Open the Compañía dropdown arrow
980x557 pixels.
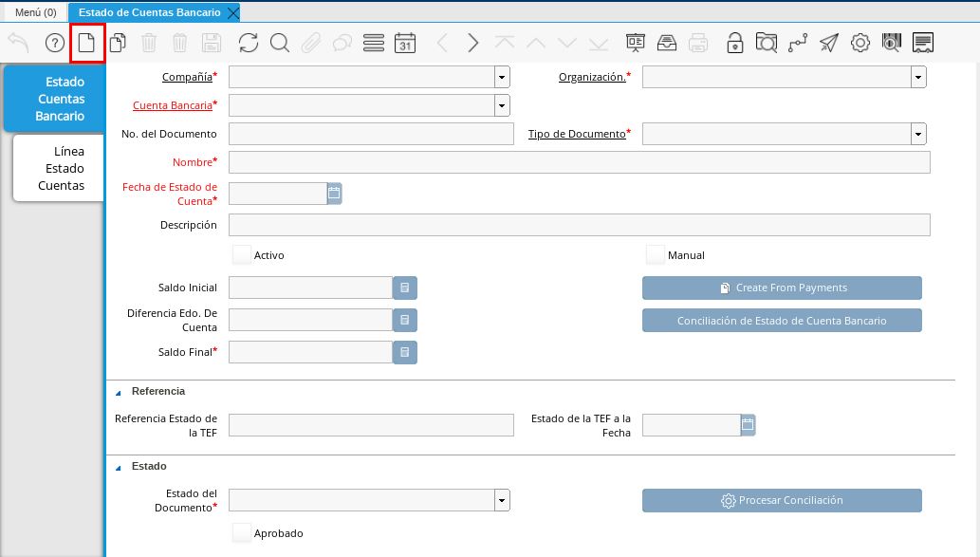502,77
